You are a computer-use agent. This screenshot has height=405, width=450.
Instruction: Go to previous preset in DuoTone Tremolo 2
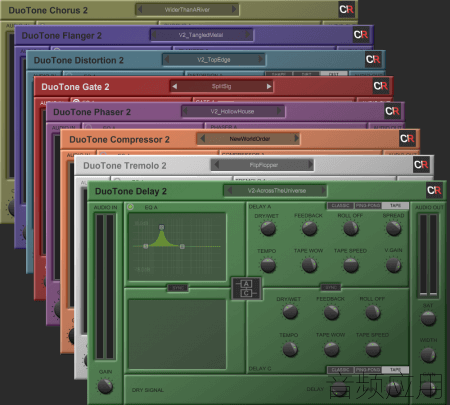216,164
